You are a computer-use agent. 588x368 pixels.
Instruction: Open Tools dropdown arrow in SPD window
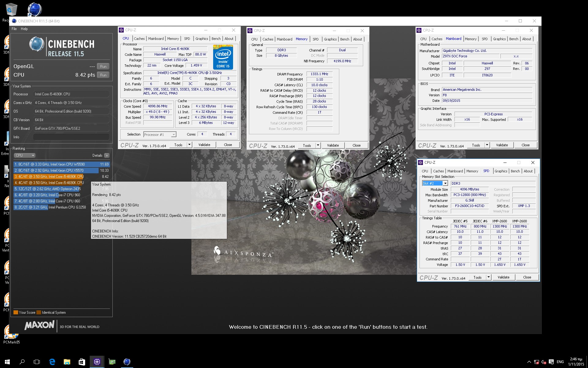click(x=488, y=277)
